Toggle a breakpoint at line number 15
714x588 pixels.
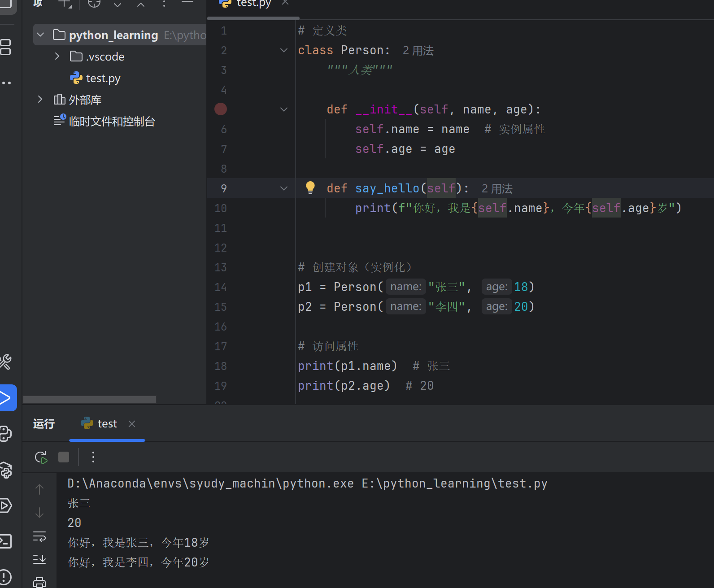221,307
